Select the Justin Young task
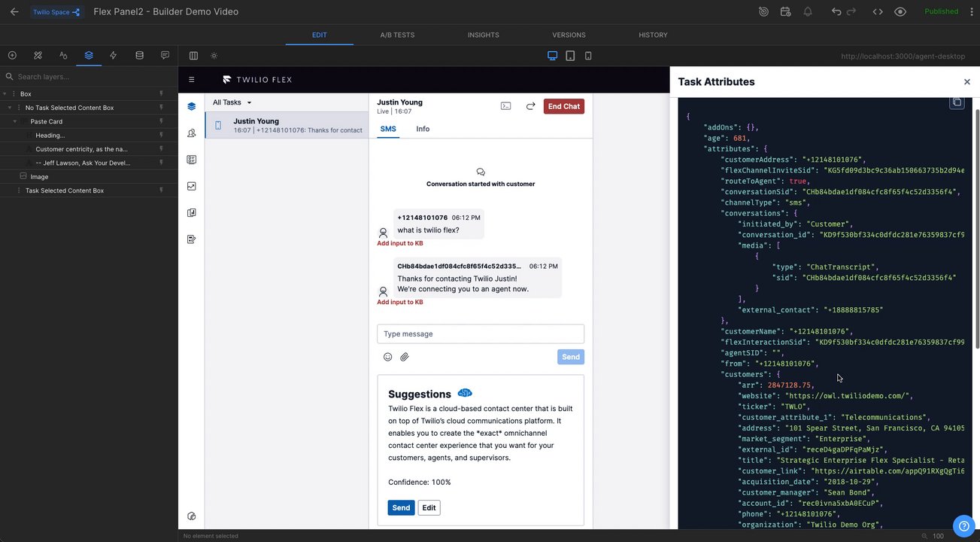 [287, 125]
